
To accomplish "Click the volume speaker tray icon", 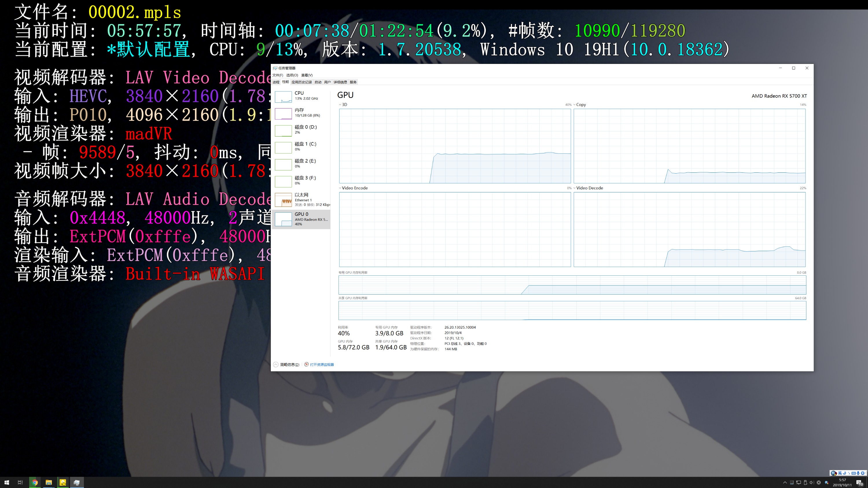I will [812, 482].
